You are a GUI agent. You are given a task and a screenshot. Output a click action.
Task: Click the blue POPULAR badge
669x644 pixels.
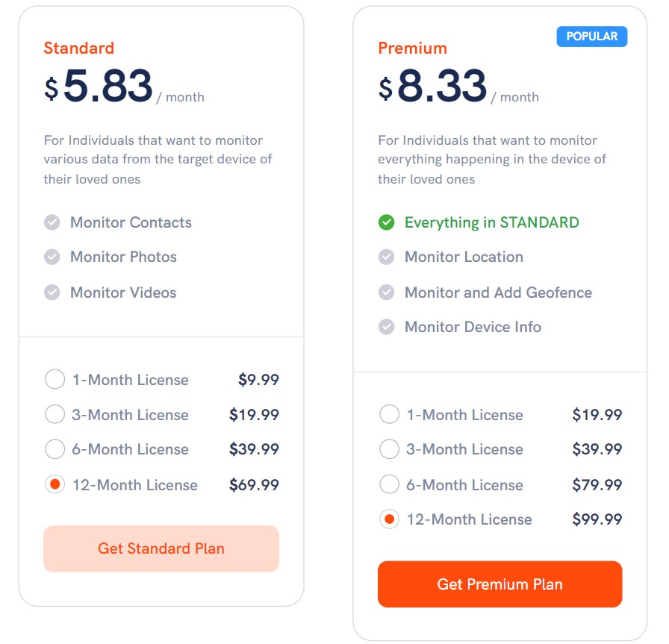[592, 37]
